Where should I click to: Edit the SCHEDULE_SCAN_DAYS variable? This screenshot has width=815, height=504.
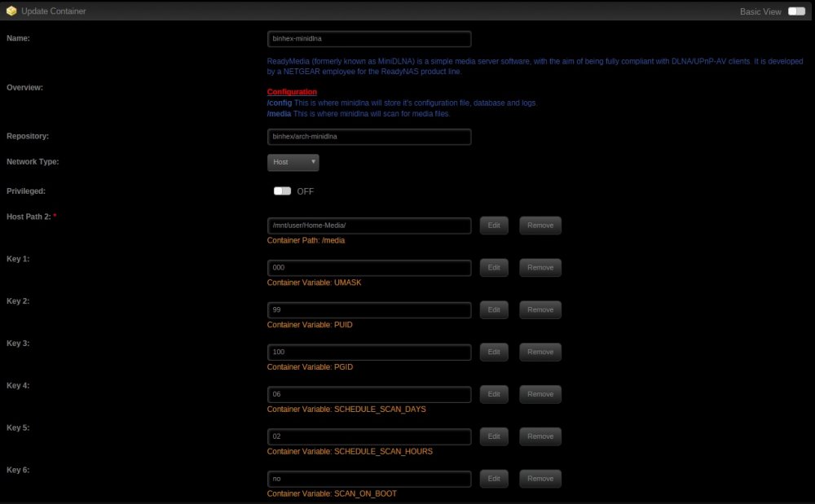click(x=494, y=394)
